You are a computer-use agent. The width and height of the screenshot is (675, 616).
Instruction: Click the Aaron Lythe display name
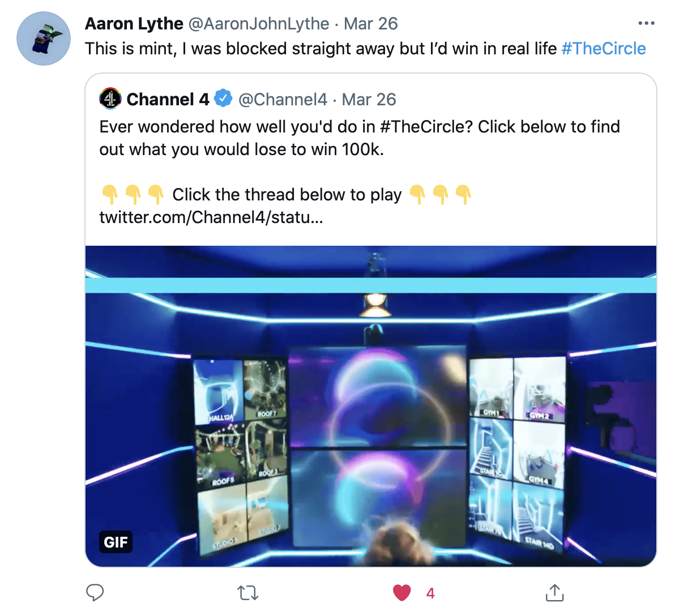point(134,24)
